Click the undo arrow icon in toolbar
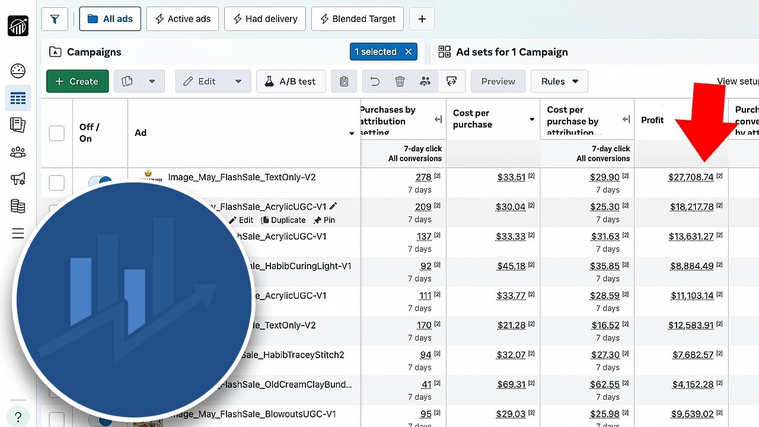Viewport: 759px width, 427px height. coord(374,81)
